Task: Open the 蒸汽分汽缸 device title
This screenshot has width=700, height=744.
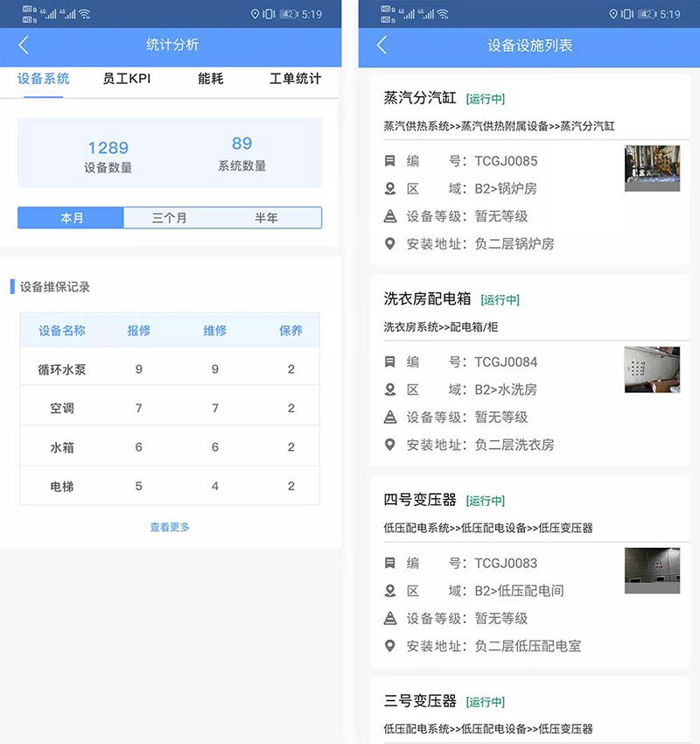Action: pos(420,98)
